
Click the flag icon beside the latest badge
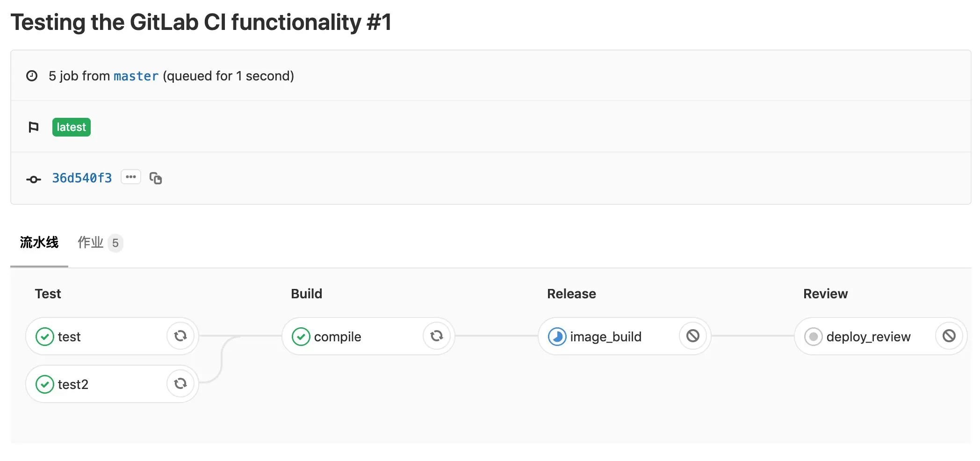point(33,127)
